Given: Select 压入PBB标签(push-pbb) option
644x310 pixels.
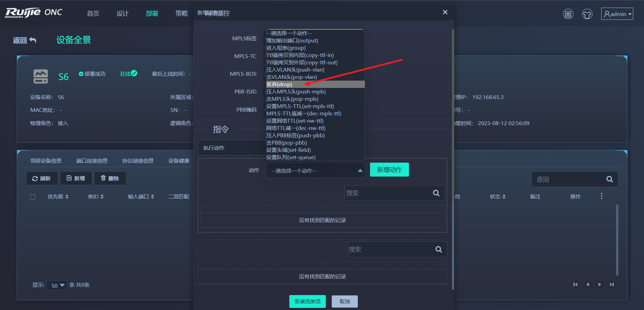Looking at the screenshot, I should click(315, 136).
